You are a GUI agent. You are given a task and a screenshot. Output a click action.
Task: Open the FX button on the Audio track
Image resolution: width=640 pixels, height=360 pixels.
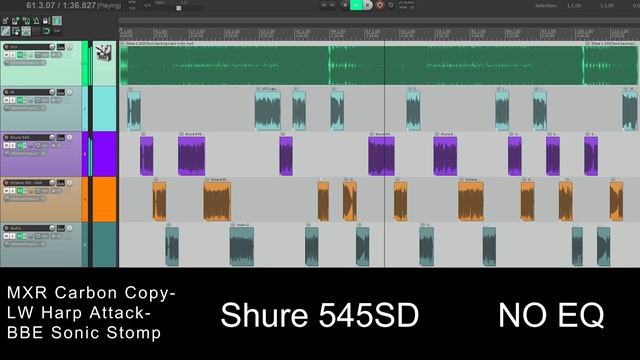pos(20,236)
